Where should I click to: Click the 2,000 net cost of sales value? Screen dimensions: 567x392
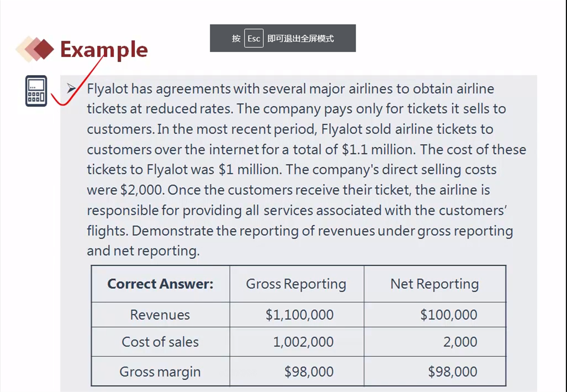point(460,342)
